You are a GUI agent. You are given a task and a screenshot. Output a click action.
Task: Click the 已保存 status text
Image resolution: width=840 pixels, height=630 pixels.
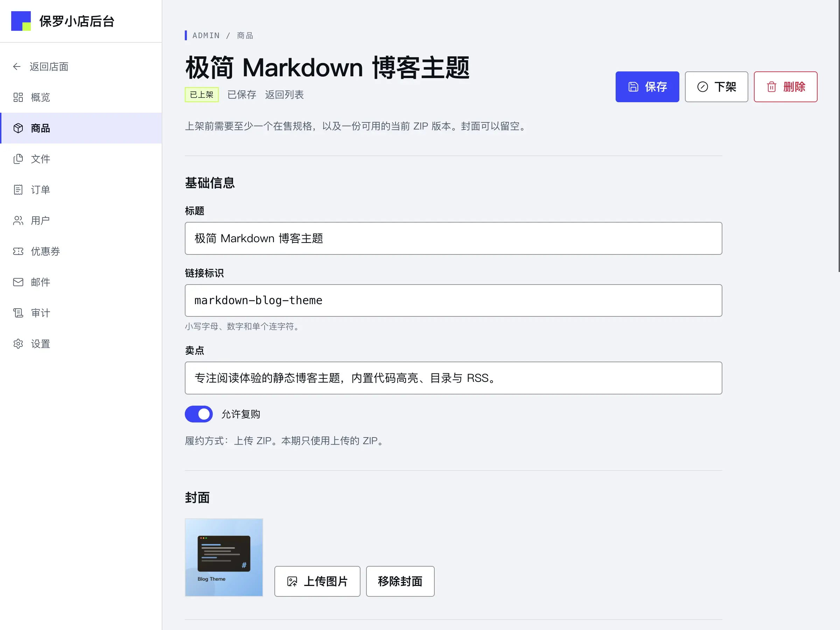click(241, 95)
